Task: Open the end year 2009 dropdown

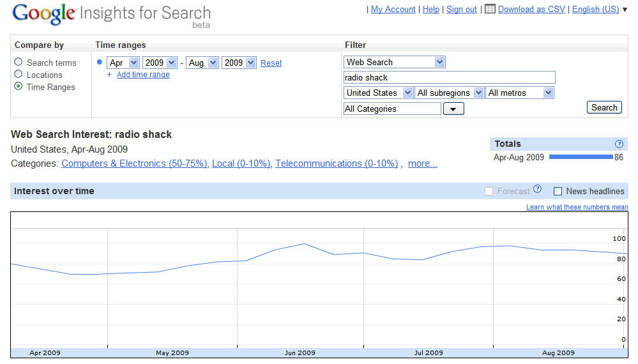Action: [x=239, y=63]
